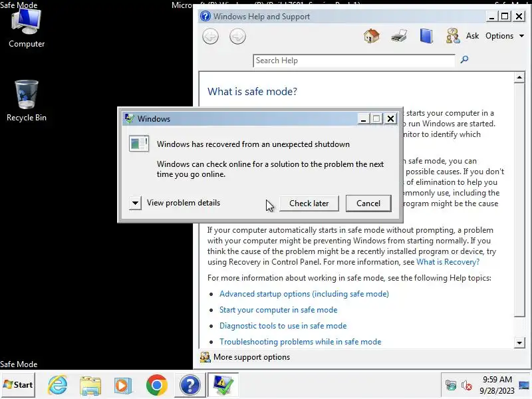Browse Help contents with the book icon
The image size is (532, 399).
(x=426, y=36)
